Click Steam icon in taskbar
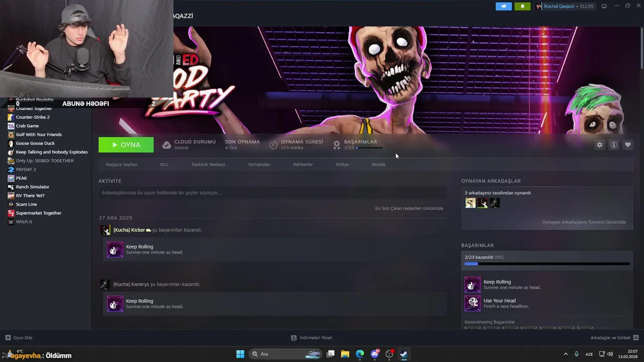Viewport: 644px width, 362px height. click(x=404, y=354)
